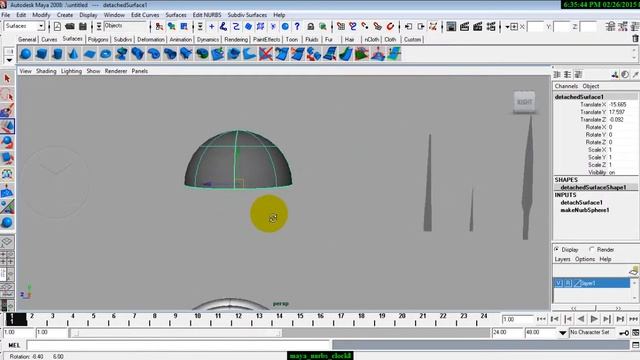Image resolution: width=640 pixels, height=360 pixels.
Task: Open the Edit Curves menu
Action: click(145, 15)
